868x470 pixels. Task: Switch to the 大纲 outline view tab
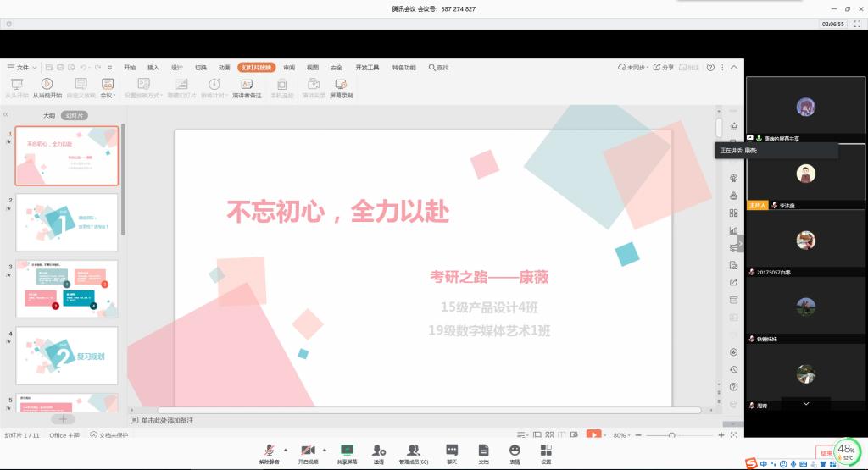pos(49,115)
